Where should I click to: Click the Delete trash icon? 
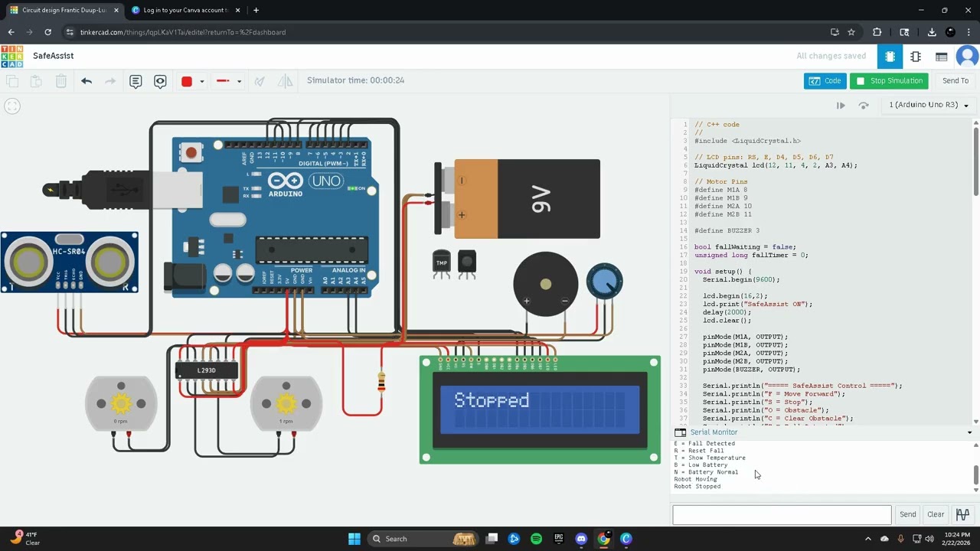coord(61,81)
